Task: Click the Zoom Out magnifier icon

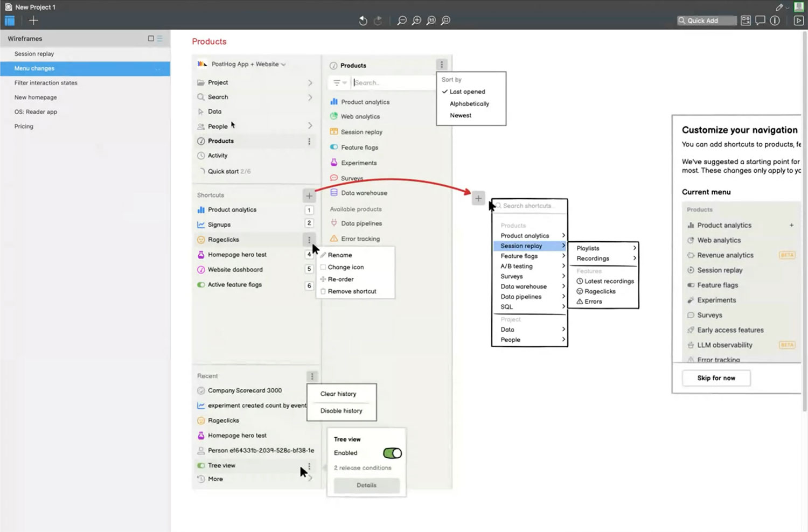Action: [402, 20]
